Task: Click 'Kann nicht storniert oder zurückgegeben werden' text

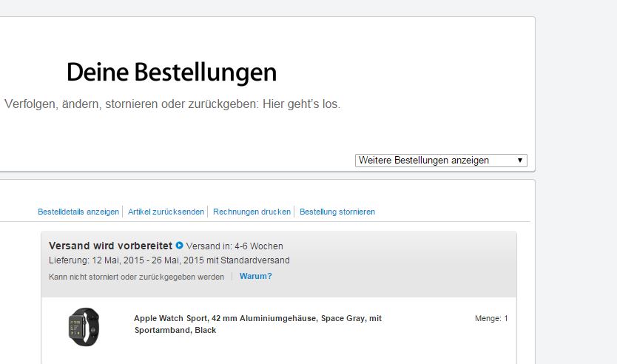Action: tap(137, 277)
